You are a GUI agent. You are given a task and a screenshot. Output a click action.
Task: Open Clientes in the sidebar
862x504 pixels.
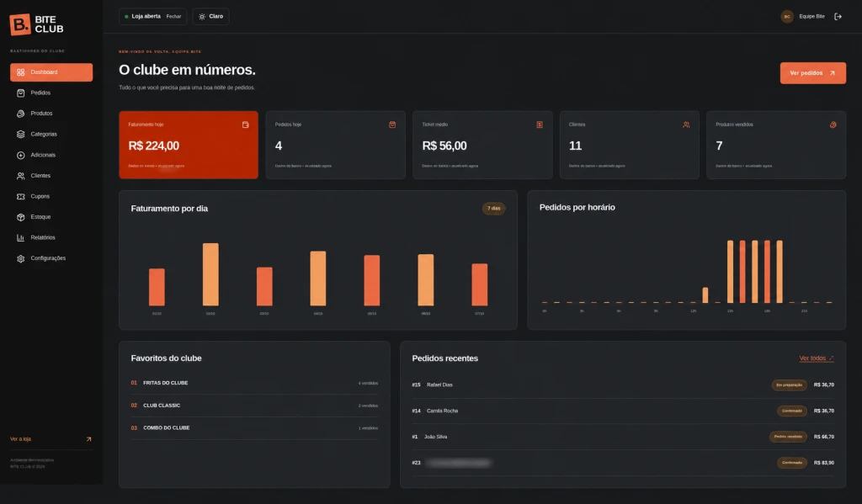(51, 176)
